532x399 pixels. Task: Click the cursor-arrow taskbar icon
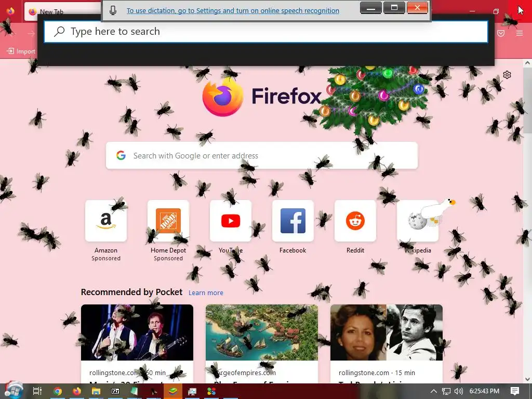pos(154,391)
